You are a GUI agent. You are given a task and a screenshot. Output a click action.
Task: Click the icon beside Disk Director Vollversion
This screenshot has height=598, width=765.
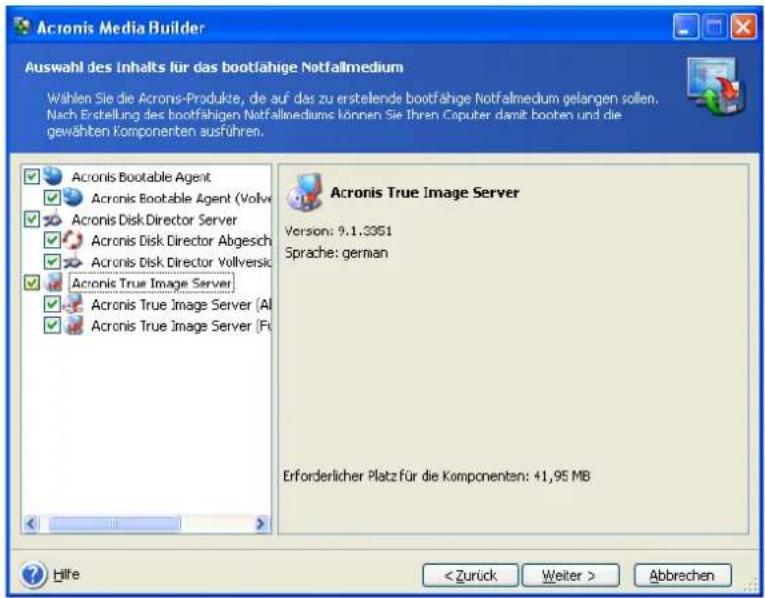[73, 262]
